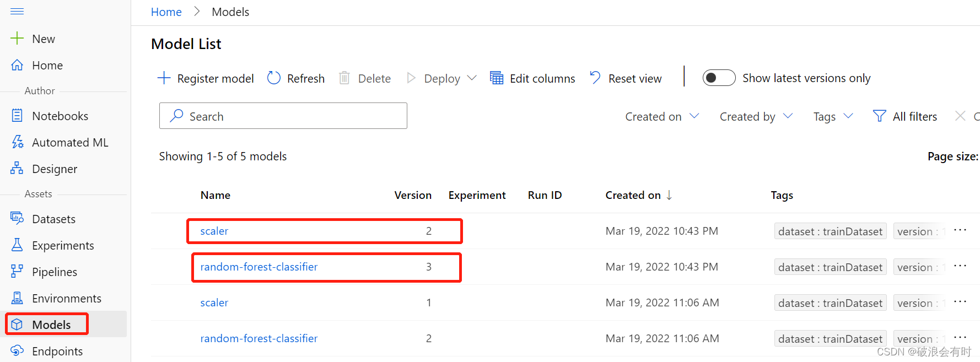Click the Models breadcrumb text
Image resolution: width=980 pixels, height=362 pixels.
230,12
